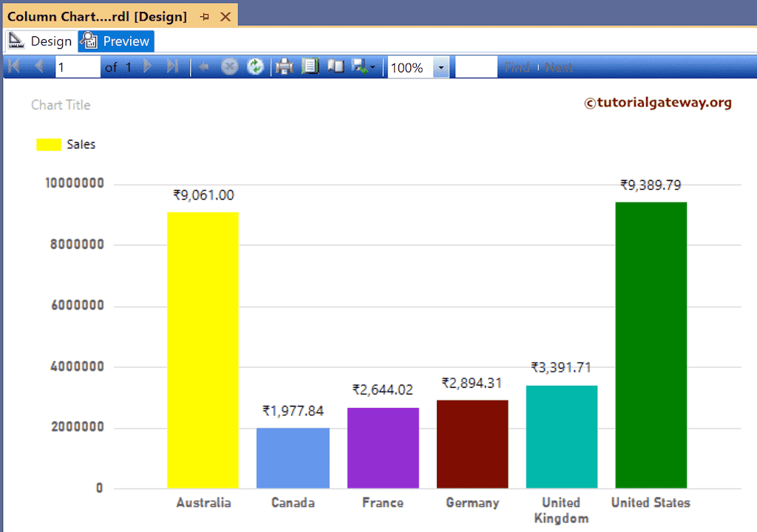Select the Preview tab

click(x=115, y=41)
